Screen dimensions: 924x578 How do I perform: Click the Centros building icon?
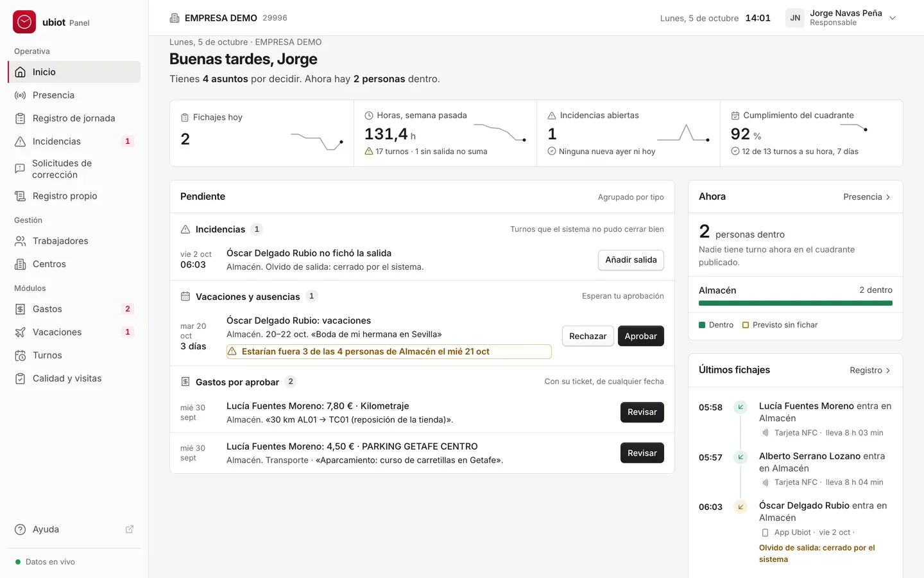point(20,264)
